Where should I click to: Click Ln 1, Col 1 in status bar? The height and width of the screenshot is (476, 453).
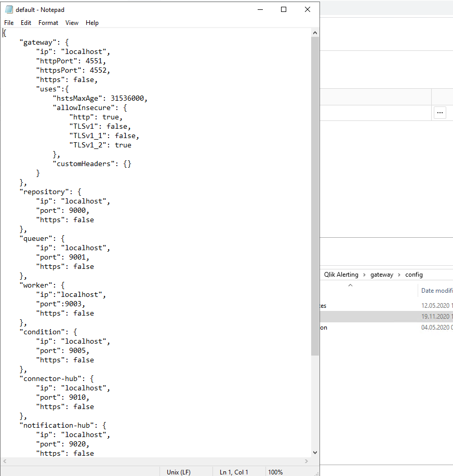coord(234,472)
